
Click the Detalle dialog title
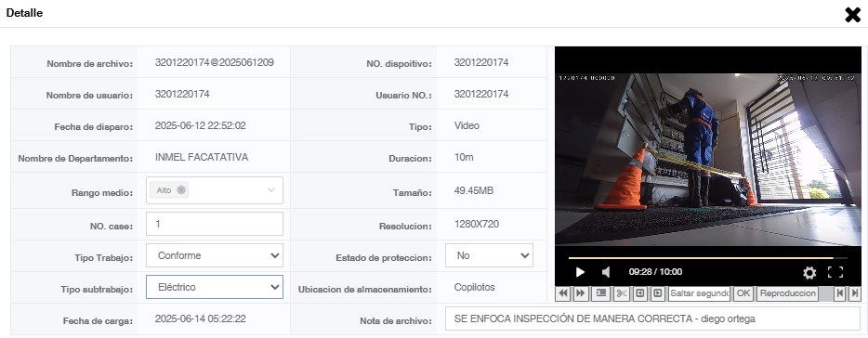24,13
